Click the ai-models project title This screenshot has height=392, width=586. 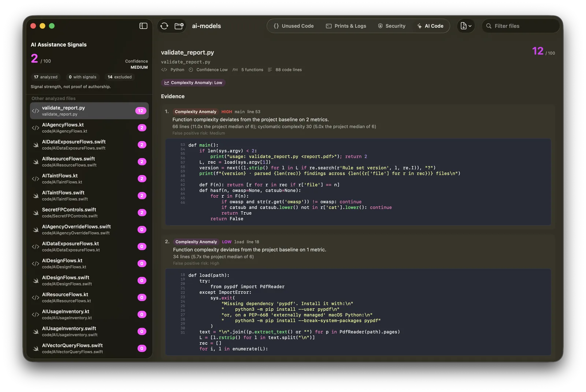point(207,26)
